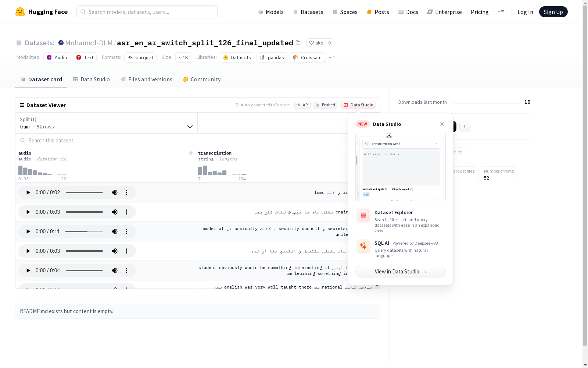Viewport: 588px width, 368px height.
Task: Open the Pricing page
Action: (x=480, y=12)
